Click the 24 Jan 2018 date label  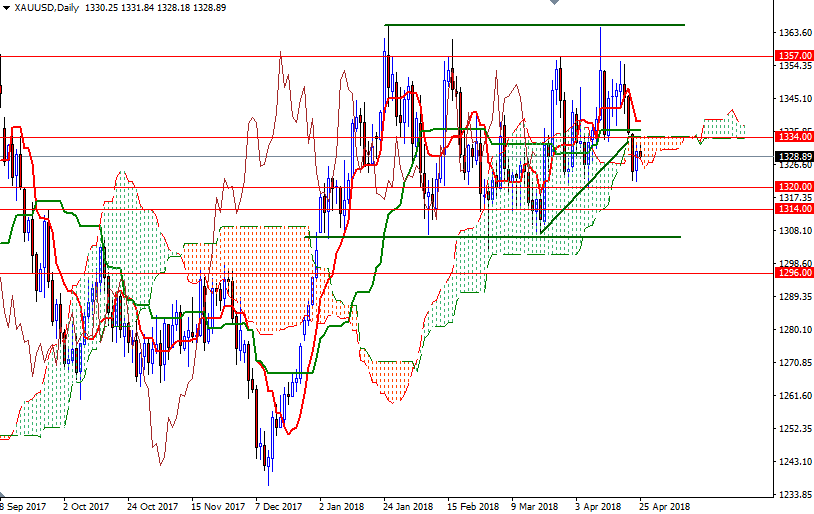coord(407,506)
